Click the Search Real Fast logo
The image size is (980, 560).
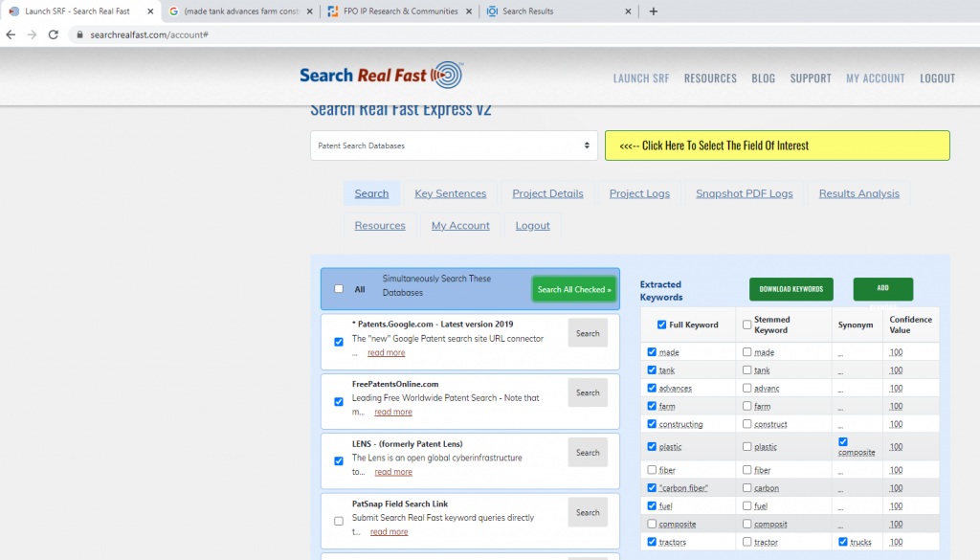[381, 75]
